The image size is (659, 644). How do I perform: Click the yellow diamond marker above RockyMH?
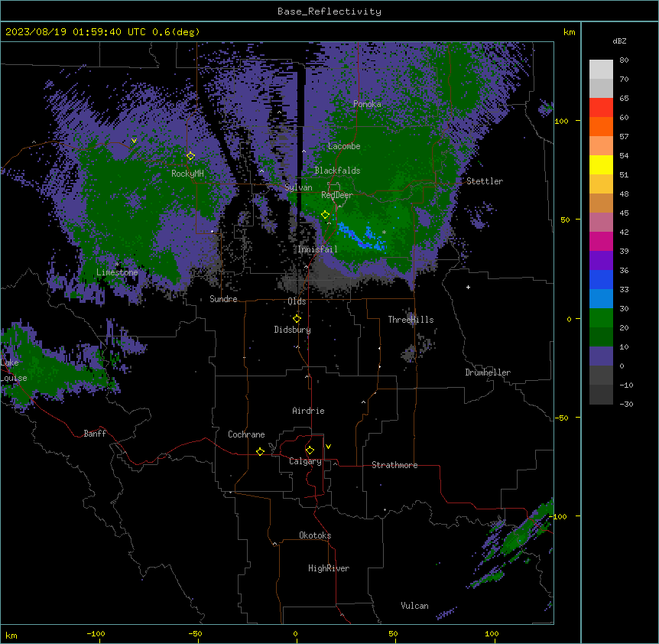pos(191,156)
